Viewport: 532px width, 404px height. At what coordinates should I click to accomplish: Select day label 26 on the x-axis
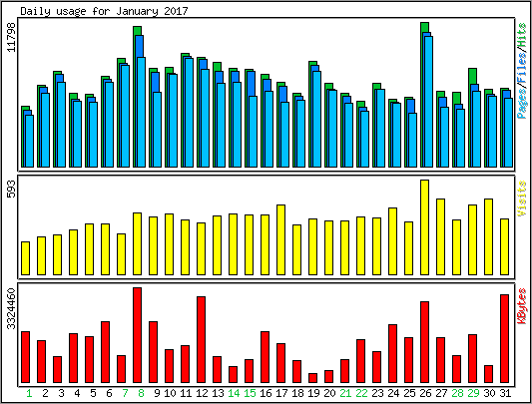pos(425,393)
